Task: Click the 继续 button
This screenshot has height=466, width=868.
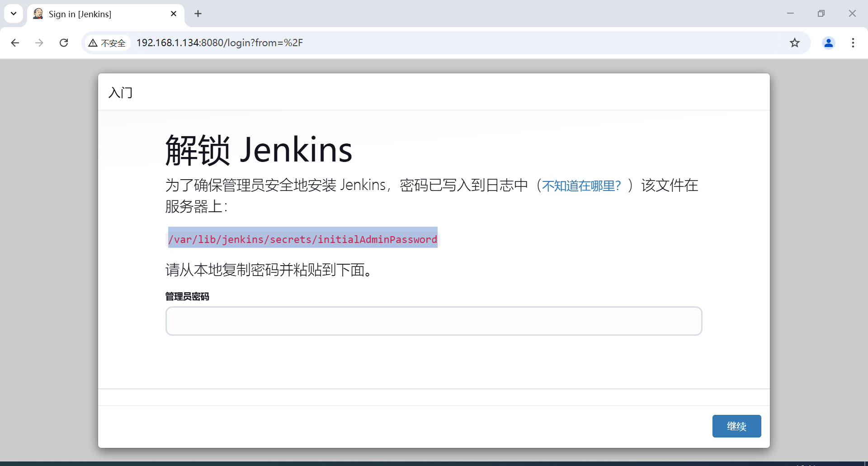Action: pos(736,426)
